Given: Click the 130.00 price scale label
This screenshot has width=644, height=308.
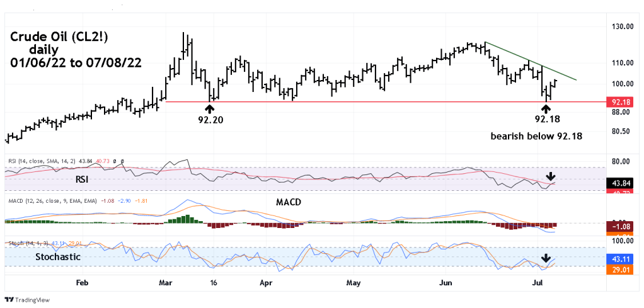Looking at the screenshot, I should tap(621, 27).
